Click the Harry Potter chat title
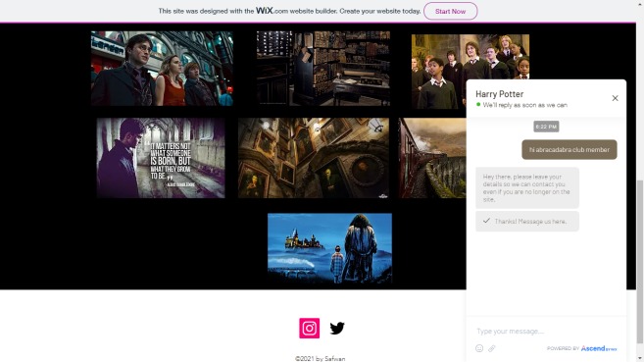This screenshot has width=644, height=362. (500, 94)
